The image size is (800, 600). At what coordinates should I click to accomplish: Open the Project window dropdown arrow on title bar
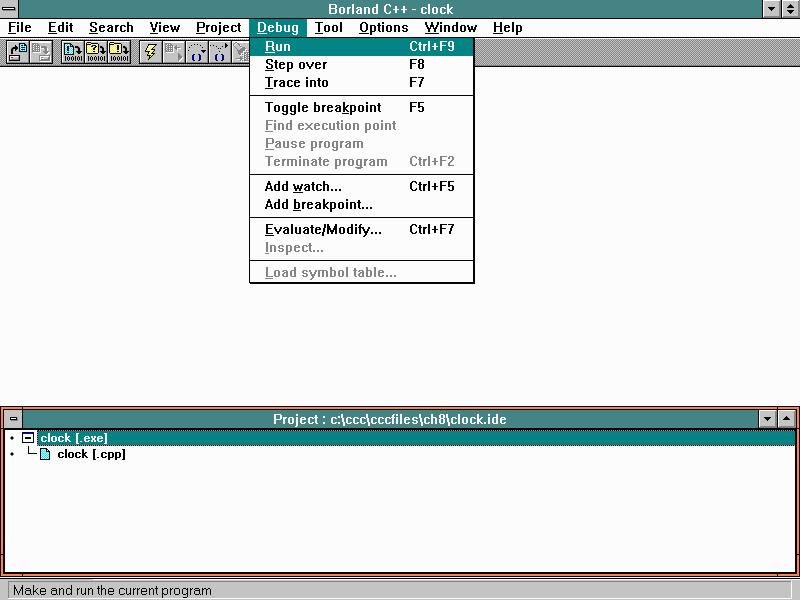(x=766, y=419)
